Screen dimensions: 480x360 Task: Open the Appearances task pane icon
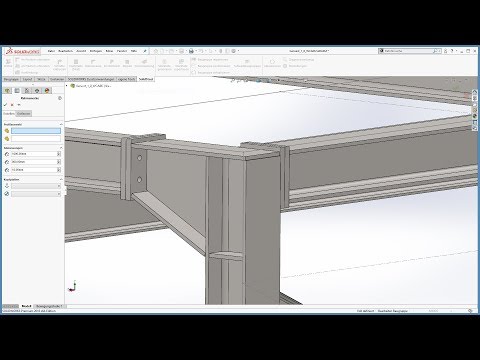click(x=475, y=116)
